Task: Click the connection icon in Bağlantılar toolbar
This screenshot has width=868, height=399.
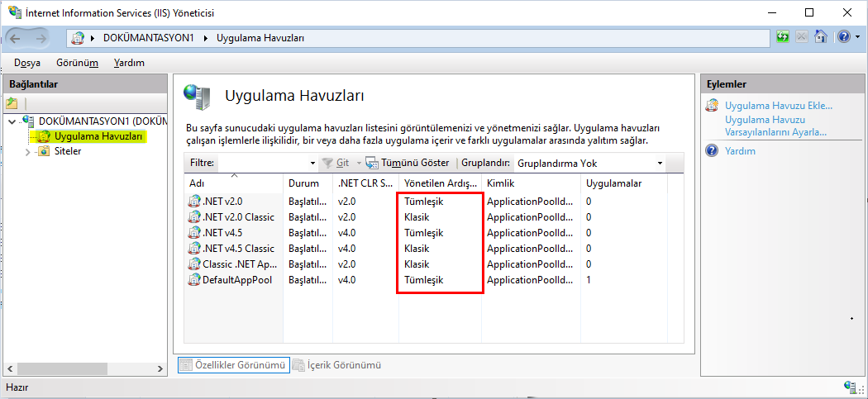Action: coord(12,103)
